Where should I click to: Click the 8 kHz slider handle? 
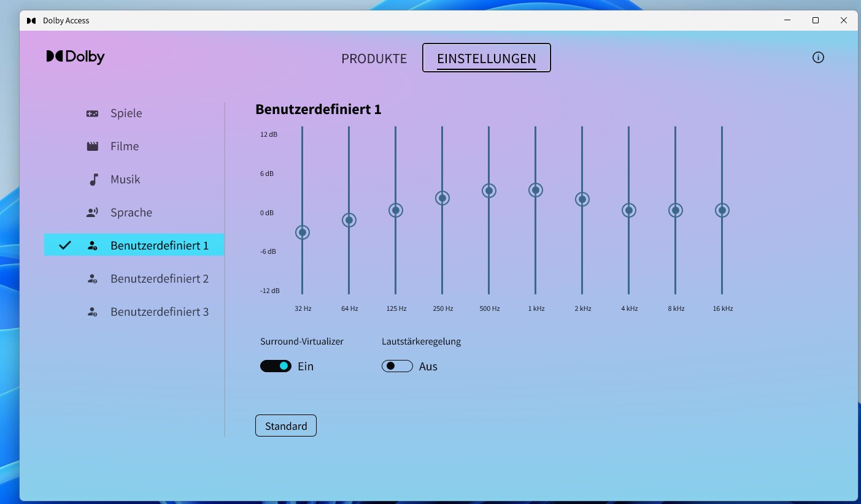(x=675, y=210)
